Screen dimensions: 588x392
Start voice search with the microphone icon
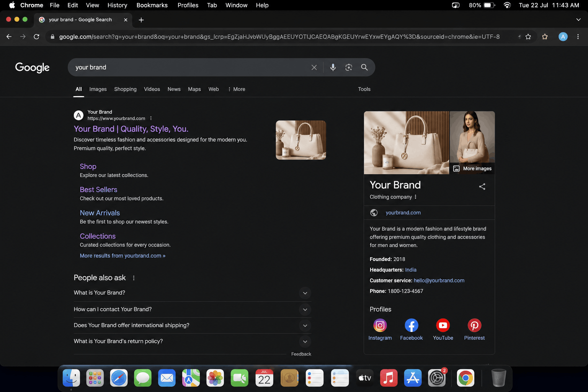[333, 67]
